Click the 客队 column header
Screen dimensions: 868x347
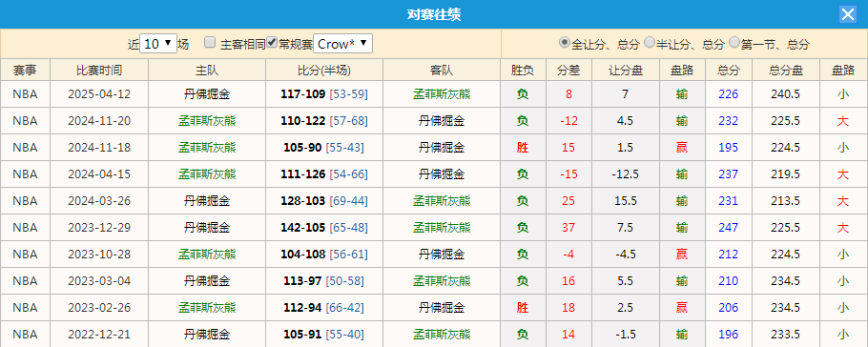(x=442, y=71)
